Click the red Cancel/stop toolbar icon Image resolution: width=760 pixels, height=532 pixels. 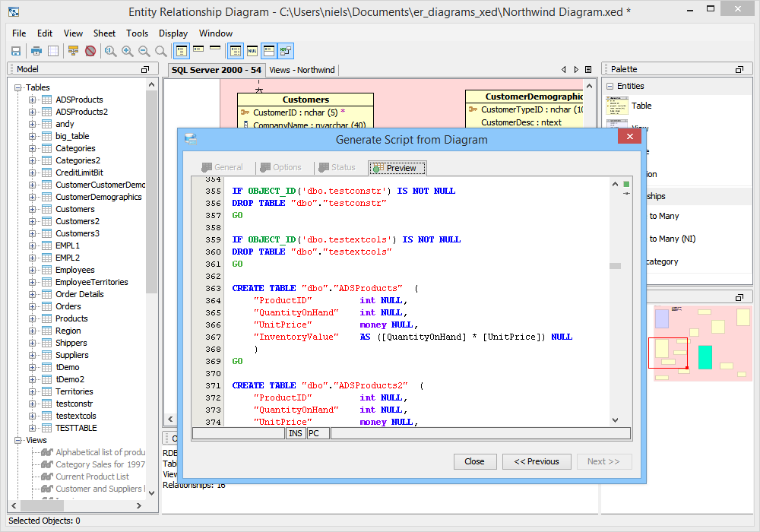(90, 51)
